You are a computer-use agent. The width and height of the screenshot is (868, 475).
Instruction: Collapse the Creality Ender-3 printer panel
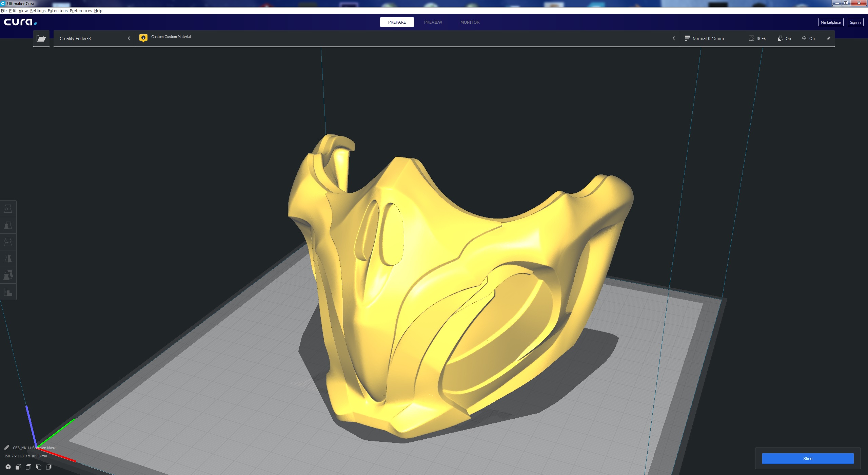(129, 38)
